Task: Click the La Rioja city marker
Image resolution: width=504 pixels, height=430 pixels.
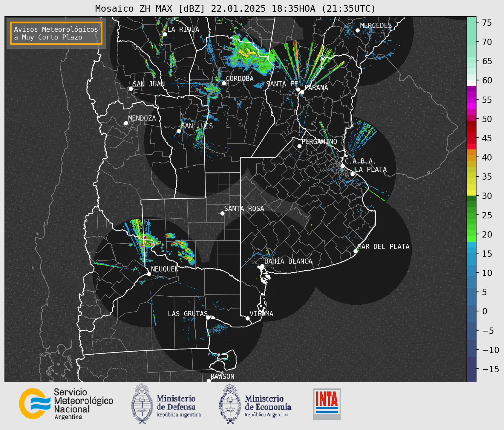Action: (165, 34)
